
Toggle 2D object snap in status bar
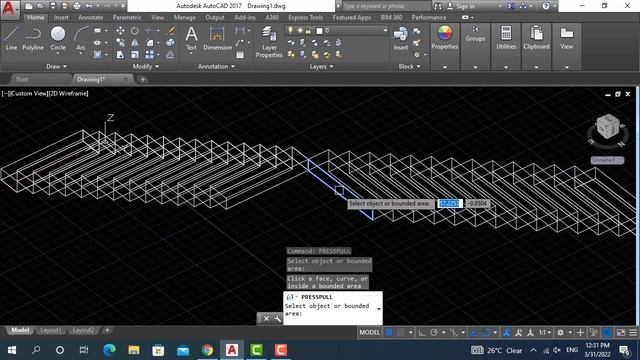point(486,333)
